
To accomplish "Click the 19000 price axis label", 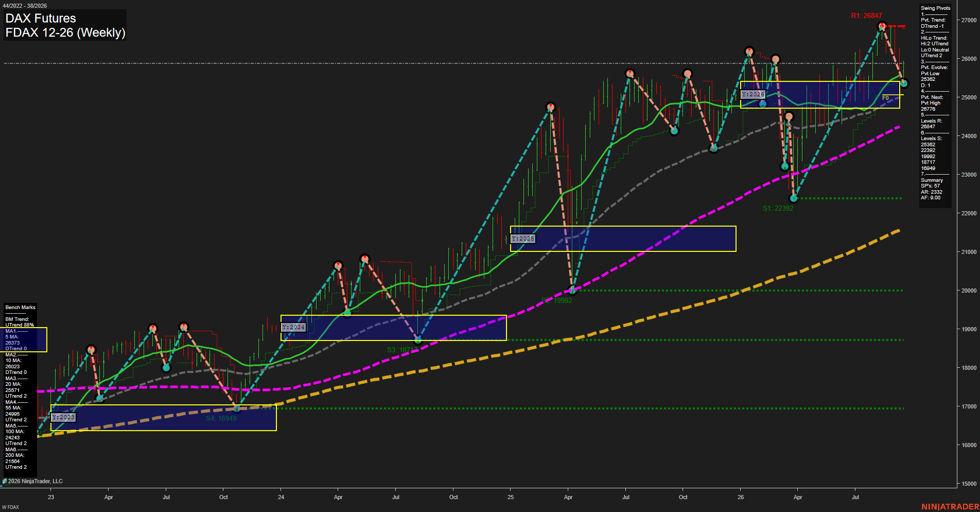I will 969,329.
